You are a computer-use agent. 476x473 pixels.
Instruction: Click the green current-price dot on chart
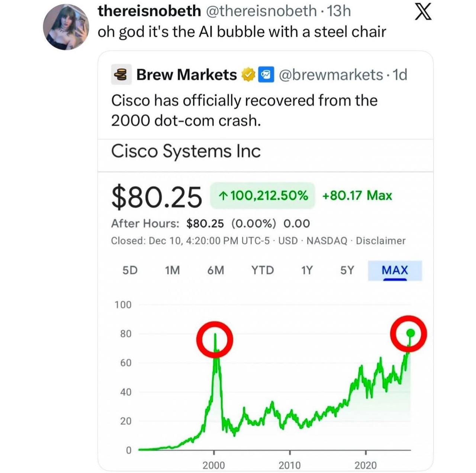(411, 333)
